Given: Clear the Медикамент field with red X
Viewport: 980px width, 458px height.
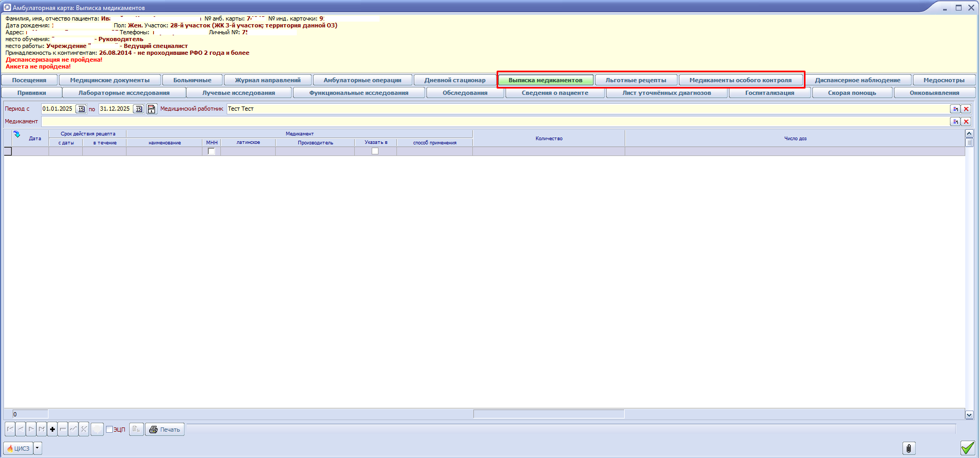Looking at the screenshot, I should click(966, 122).
